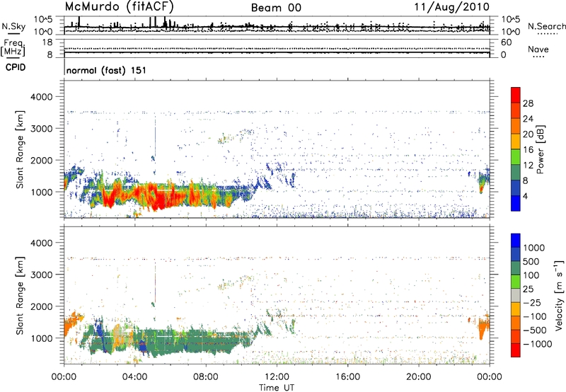The width and height of the screenshot is (566, 392).
Task: Click the Beam 00 label
Action: click(x=276, y=8)
